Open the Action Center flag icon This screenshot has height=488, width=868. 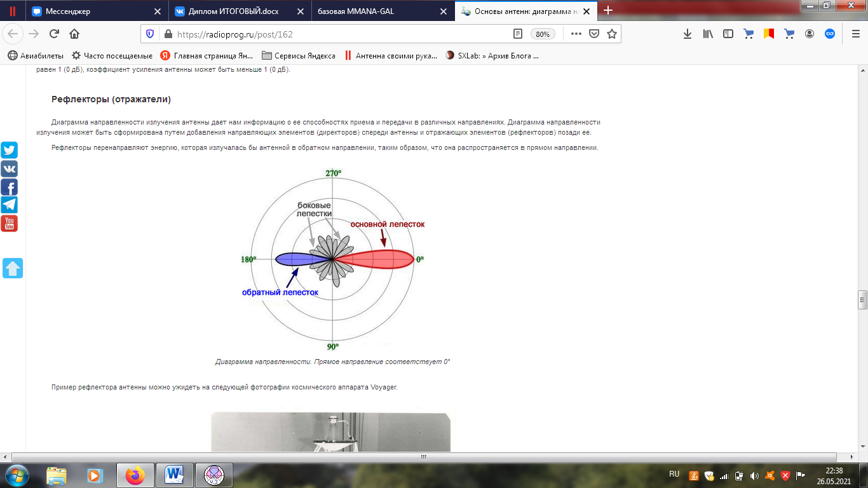(800, 475)
